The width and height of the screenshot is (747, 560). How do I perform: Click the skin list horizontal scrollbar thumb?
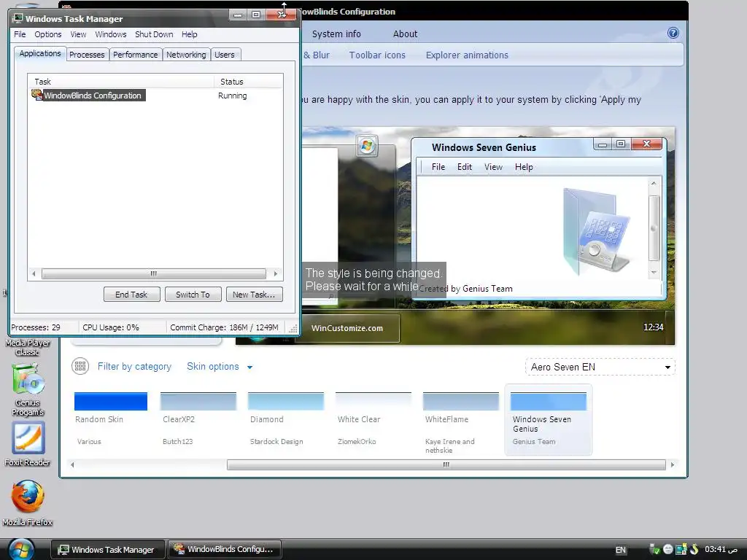[446, 464]
